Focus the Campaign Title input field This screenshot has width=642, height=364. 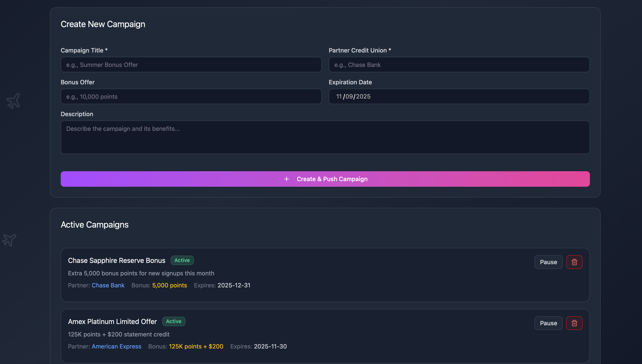191,65
